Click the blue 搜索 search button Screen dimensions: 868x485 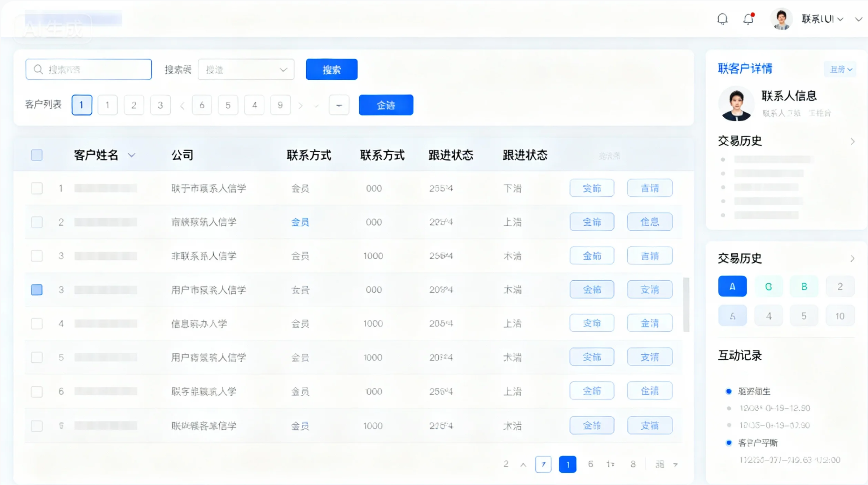(x=331, y=69)
